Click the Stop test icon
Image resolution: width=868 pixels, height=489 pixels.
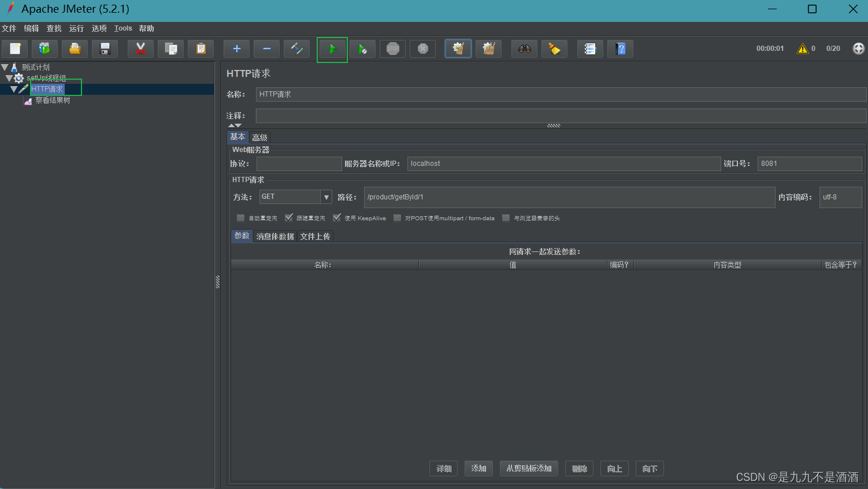[393, 49]
